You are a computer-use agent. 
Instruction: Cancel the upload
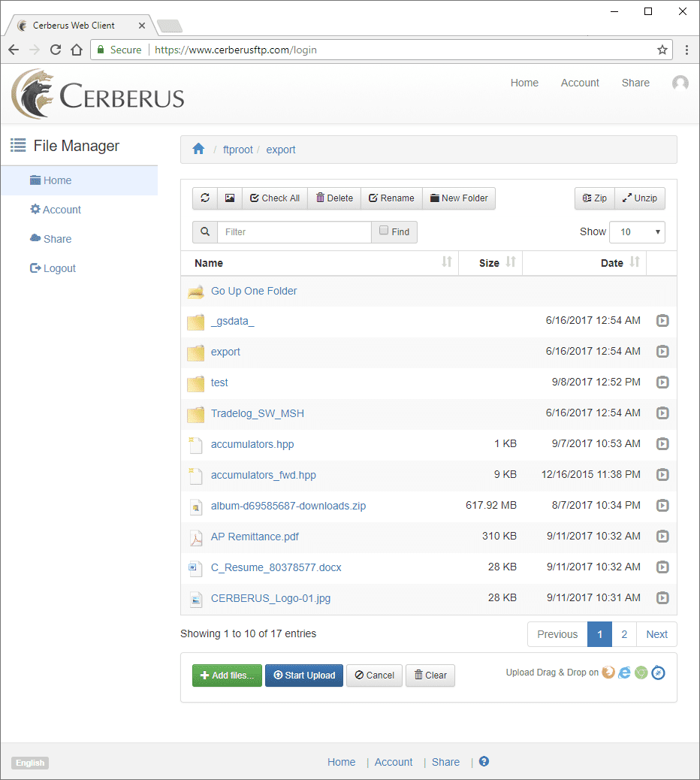pyautogui.click(x=374, y=676)
